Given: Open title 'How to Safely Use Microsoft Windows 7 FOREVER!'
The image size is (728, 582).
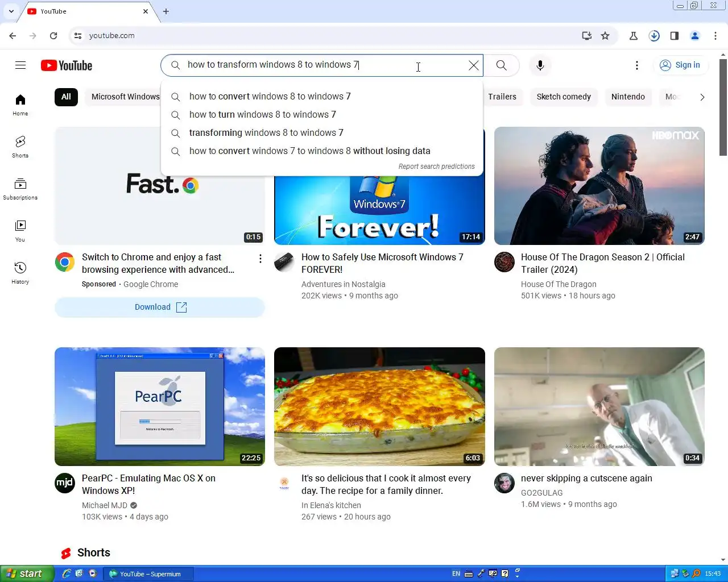Looking at the screenshot, I should pos(382,263).
